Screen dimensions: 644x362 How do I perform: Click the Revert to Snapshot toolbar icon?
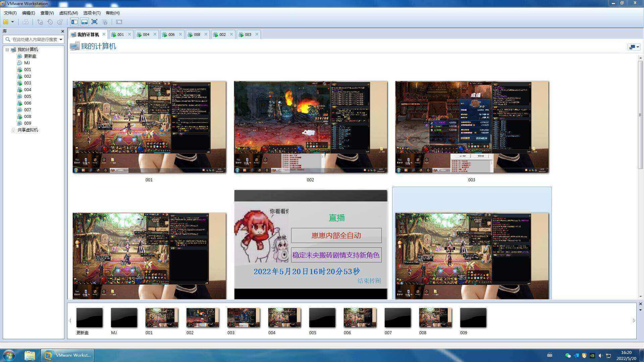tap(50, 22)
